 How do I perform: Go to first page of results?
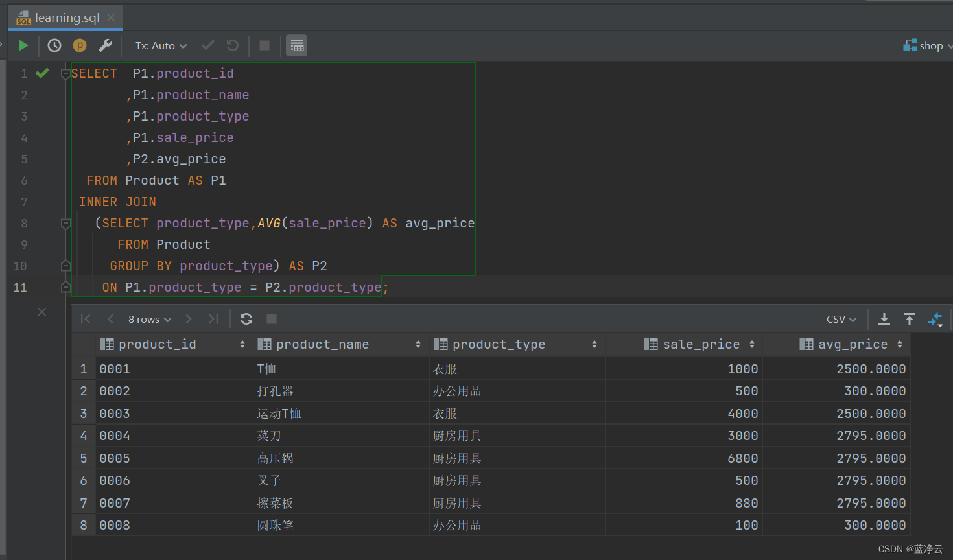point(86,319)
